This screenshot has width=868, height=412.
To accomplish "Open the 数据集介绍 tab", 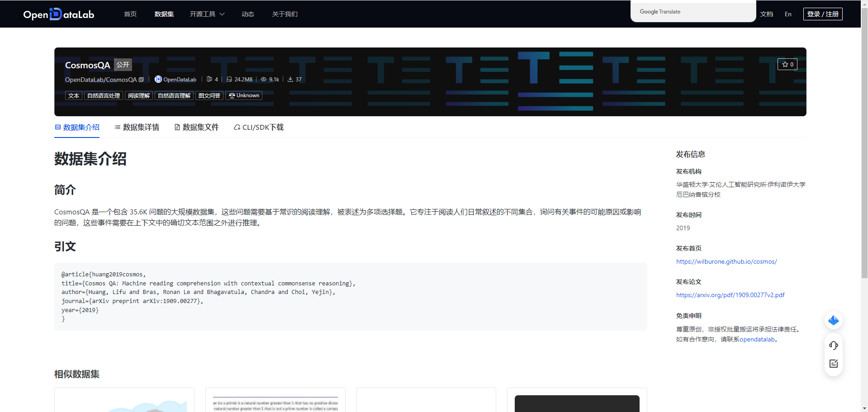I will [77, 128].
